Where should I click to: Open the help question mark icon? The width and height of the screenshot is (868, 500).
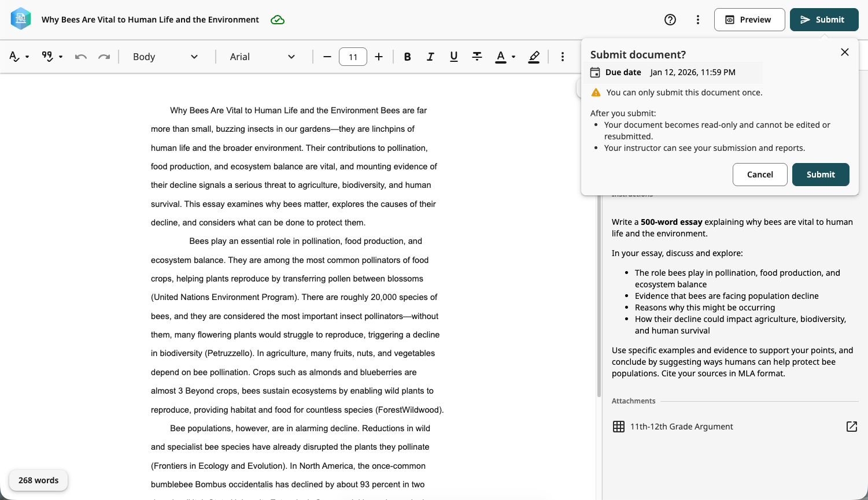point(670,20)
